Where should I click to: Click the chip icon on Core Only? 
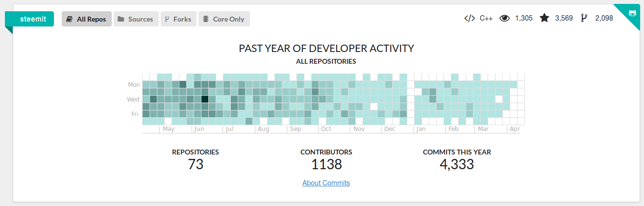click(206, 19)
